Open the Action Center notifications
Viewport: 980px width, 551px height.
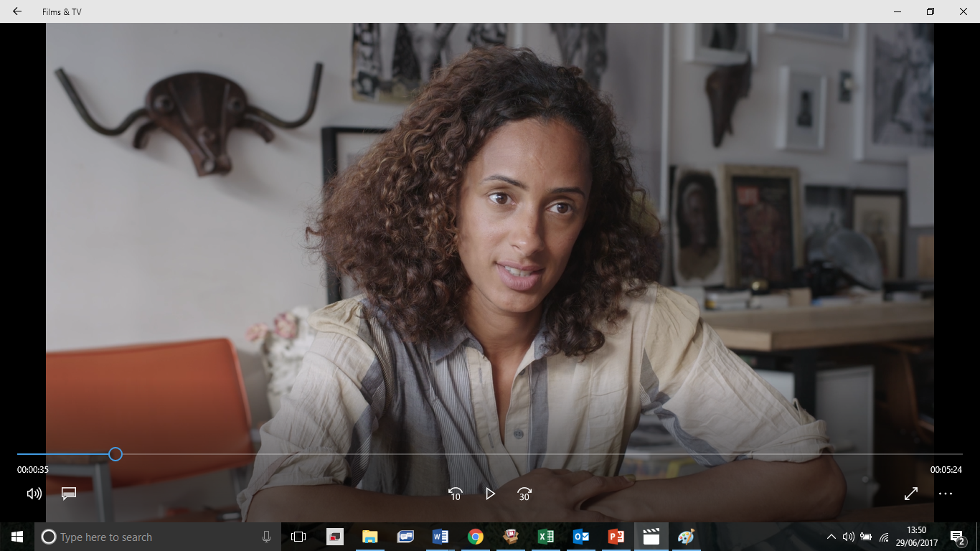tap(957, 537)
